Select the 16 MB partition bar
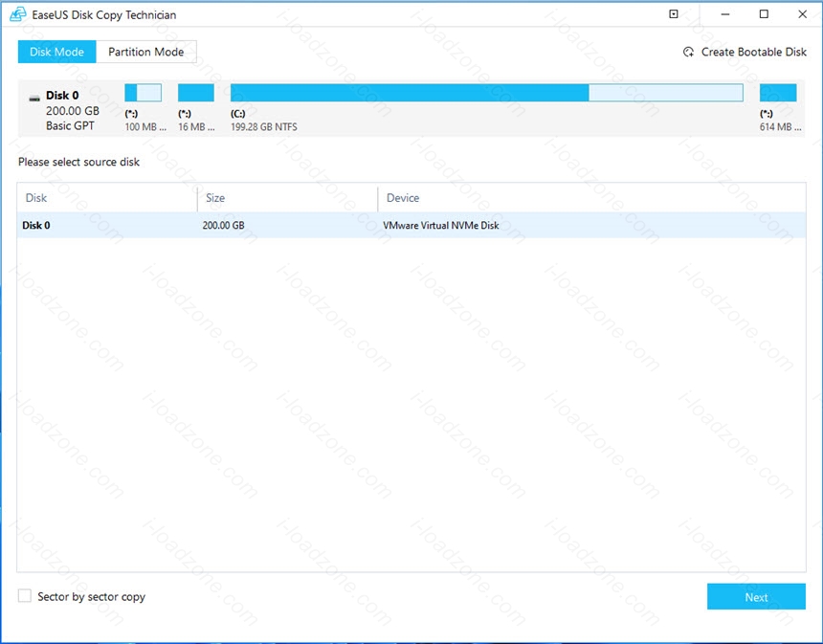This screenshot has height=644, width=823. (x=196, y=93)
